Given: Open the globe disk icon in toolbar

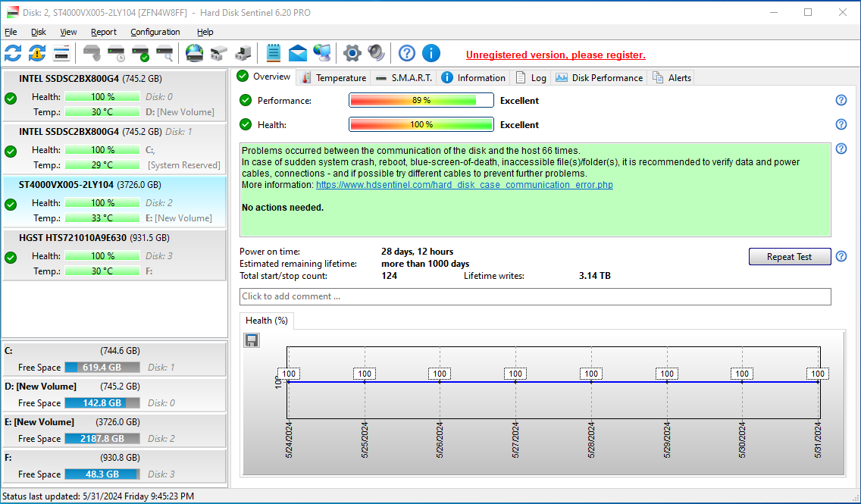Looking at the screenshot, I should coord(195,53).
